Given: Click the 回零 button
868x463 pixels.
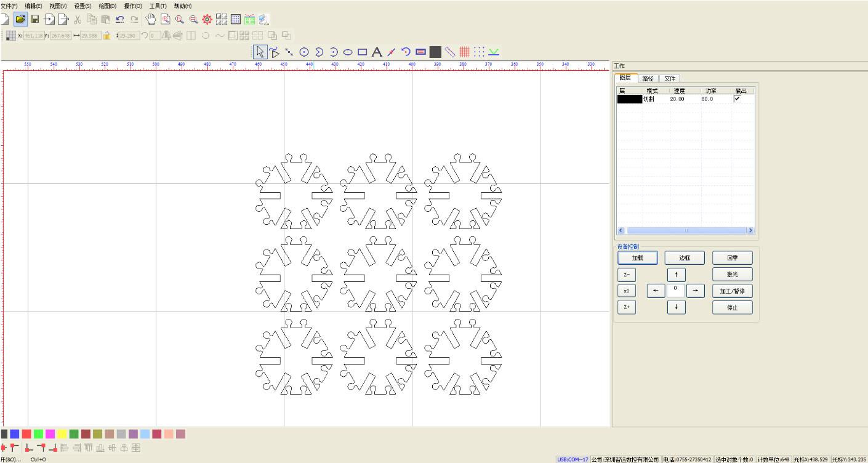Looking at the screenshot, I should 733,257.
